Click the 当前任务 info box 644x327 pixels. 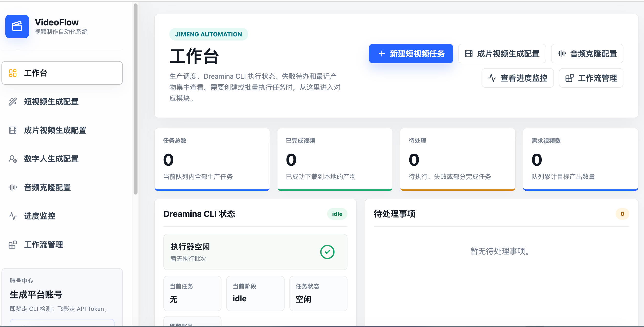point(192,293)
